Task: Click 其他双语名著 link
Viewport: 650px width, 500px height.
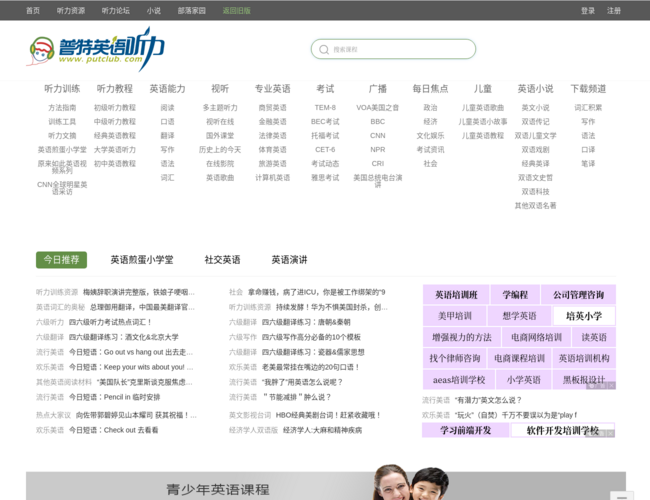Action: coord(535,206)
